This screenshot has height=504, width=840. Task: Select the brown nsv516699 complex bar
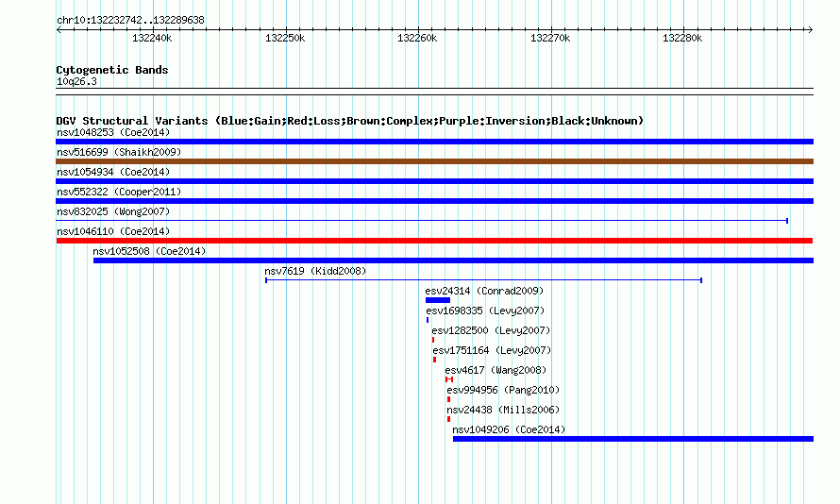click(434, 161)
